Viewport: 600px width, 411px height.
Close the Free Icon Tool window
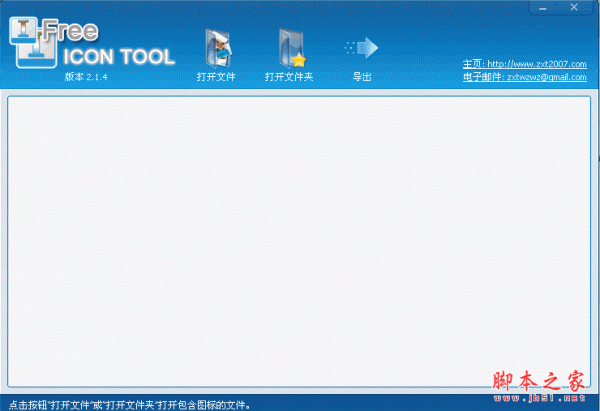click(574, 7)
